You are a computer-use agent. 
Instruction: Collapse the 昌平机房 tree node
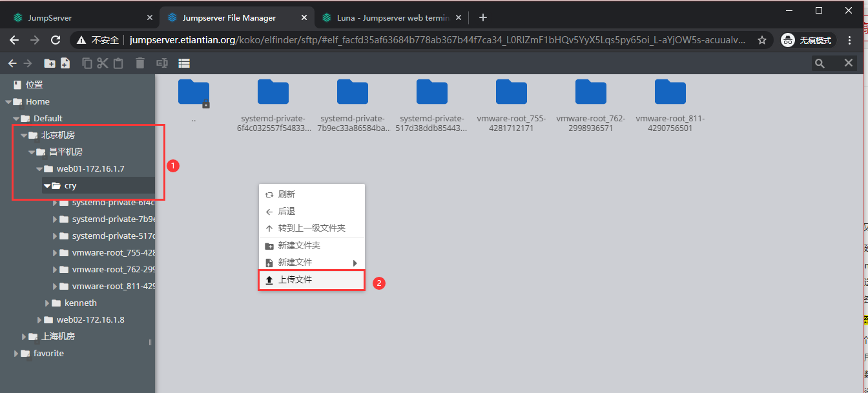coord(32,152)
